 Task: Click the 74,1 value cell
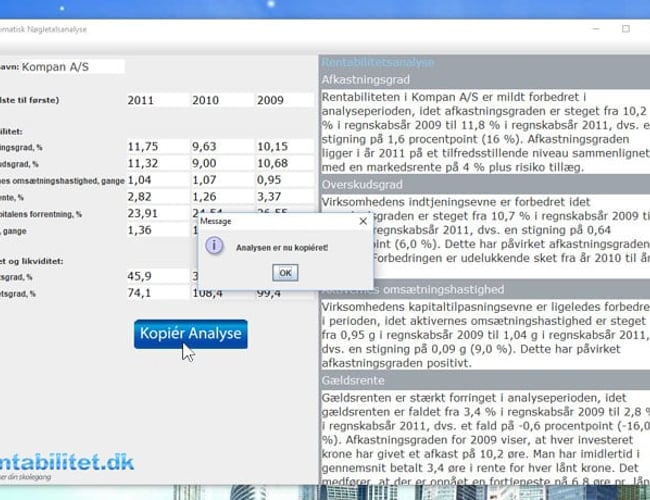[x=157, y=293]
